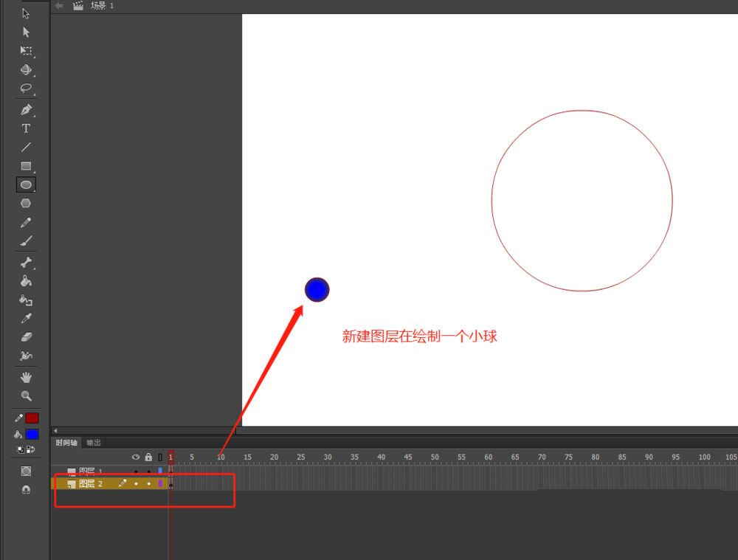Toggle Object Drawing mode icon
The image size is (738, 560).
26,471
